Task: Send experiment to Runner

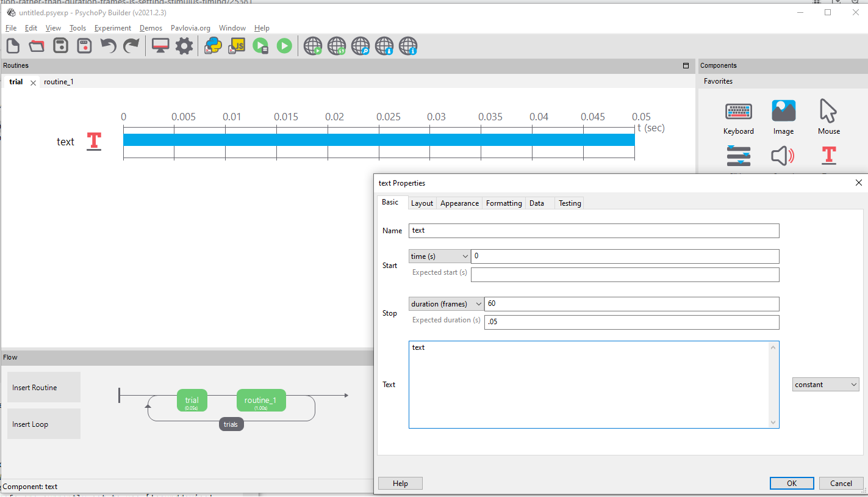Action: pos(260,46)
